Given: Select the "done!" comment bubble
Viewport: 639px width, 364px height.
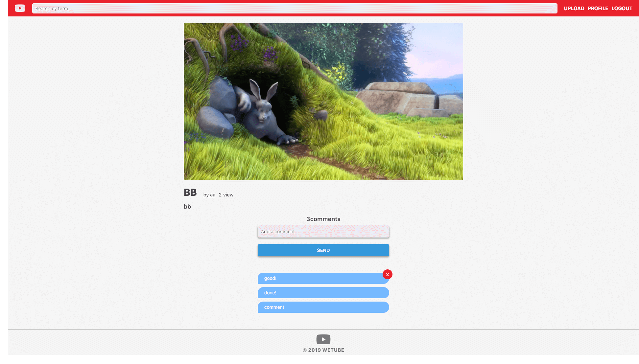Looking at the screenshot, I should coord(323,293).
